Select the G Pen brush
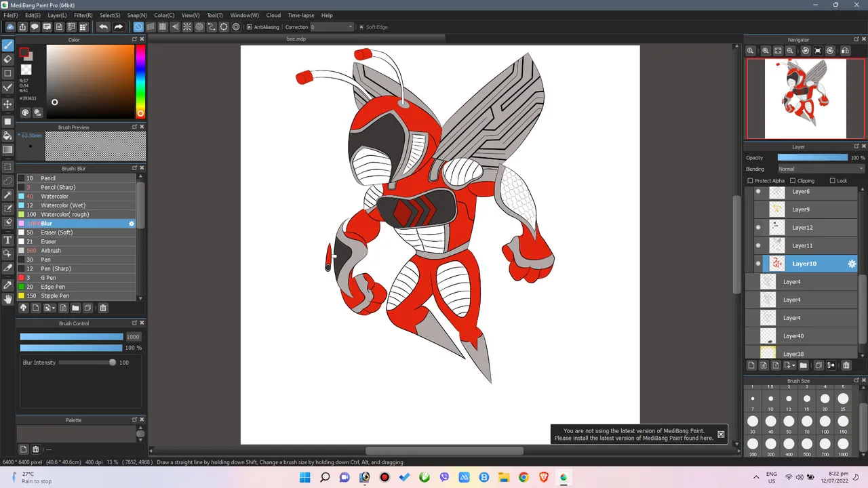Viewport: 868px width, 488px height. pyautogui.click(x=76, y=278)
